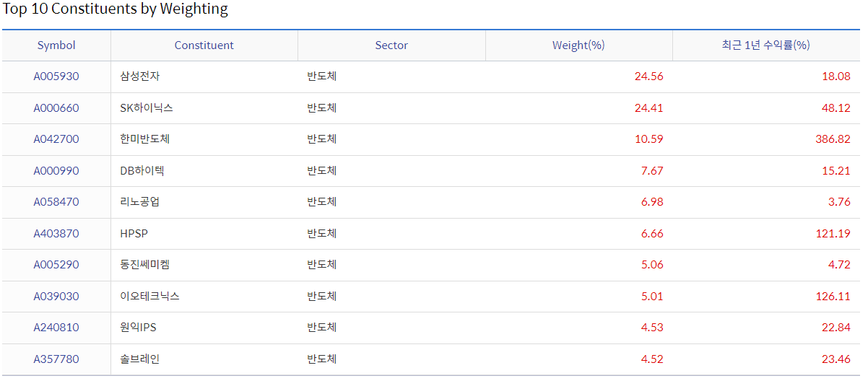The width and height of the screenshot is (868, 381).
Task: Click weight value 4.52
Action: pyautogui.click(x=652, y=359)
